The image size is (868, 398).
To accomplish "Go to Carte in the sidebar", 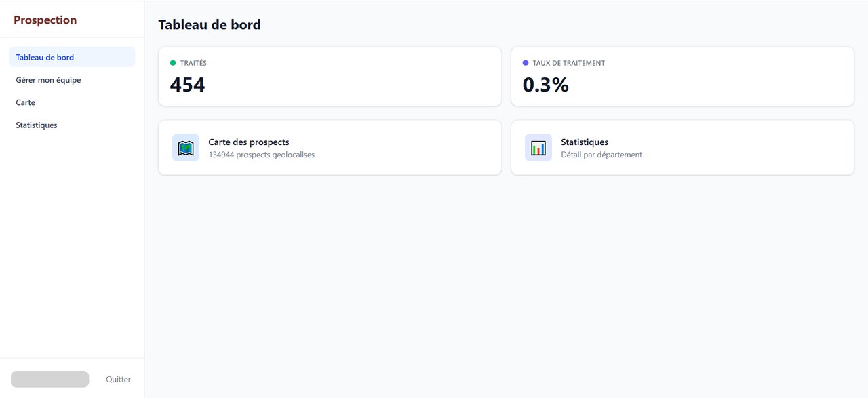I will (72, 102).
